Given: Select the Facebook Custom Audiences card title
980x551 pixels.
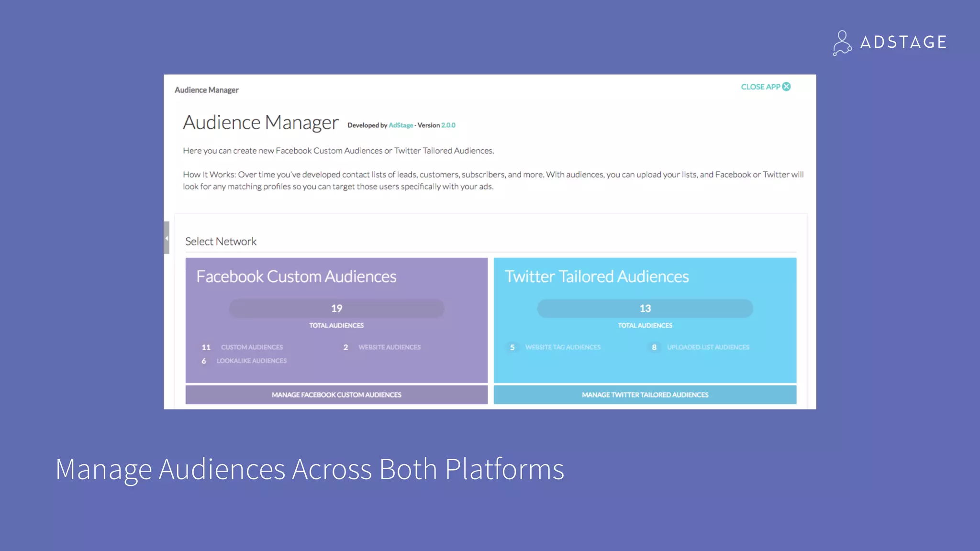Looking at the screenshot, I should (296, 276).
